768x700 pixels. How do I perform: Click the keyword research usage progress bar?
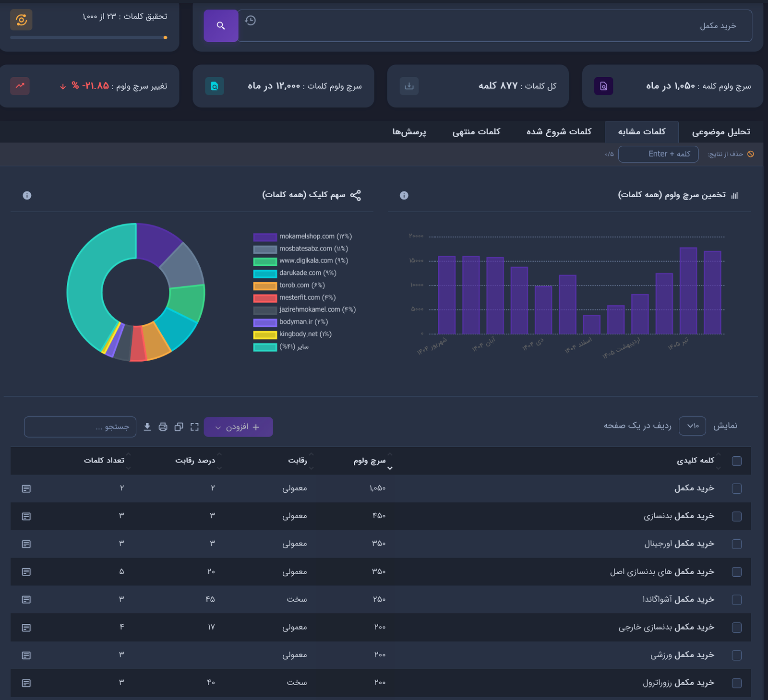[89, 37]
